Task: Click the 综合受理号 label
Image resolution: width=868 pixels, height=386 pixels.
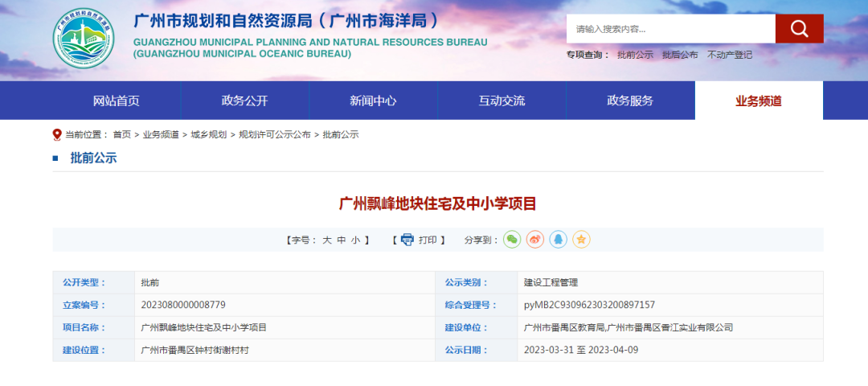Action: pos(470,305)
